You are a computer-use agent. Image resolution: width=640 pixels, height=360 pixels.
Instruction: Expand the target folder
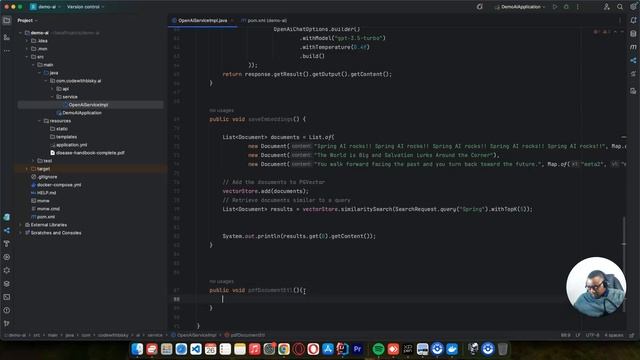point(27,169)
